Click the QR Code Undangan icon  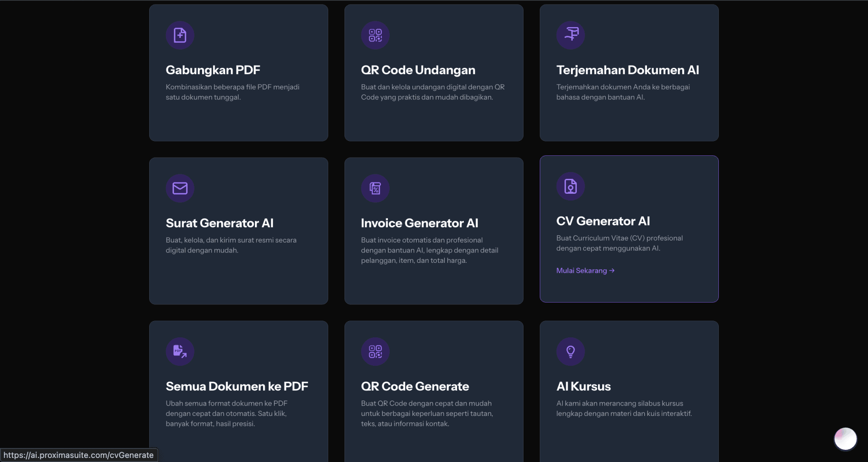coord(375,35)
